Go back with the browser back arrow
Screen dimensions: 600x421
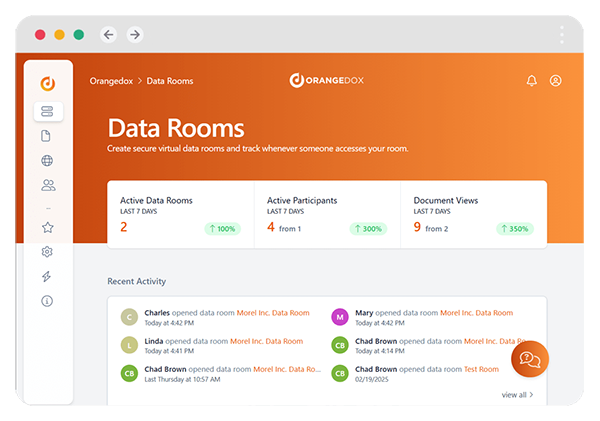[x=109, y=35]
